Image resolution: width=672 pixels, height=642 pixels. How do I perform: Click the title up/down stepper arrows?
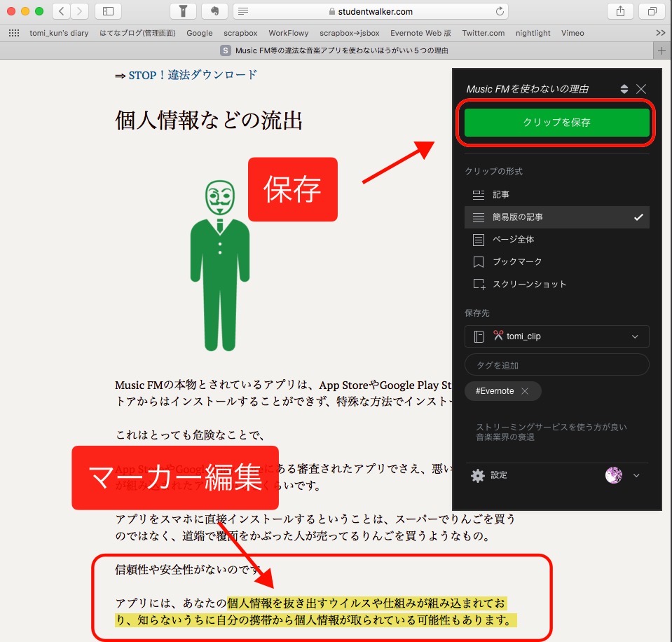pos(624,89)
